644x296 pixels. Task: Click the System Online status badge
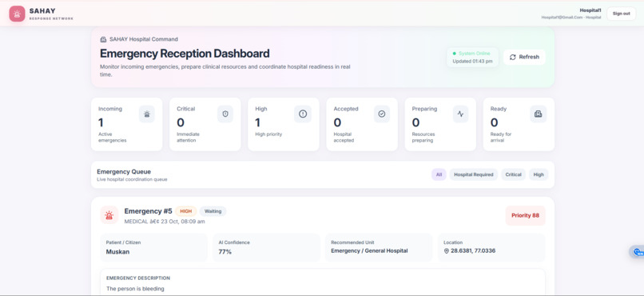point(472,57)
